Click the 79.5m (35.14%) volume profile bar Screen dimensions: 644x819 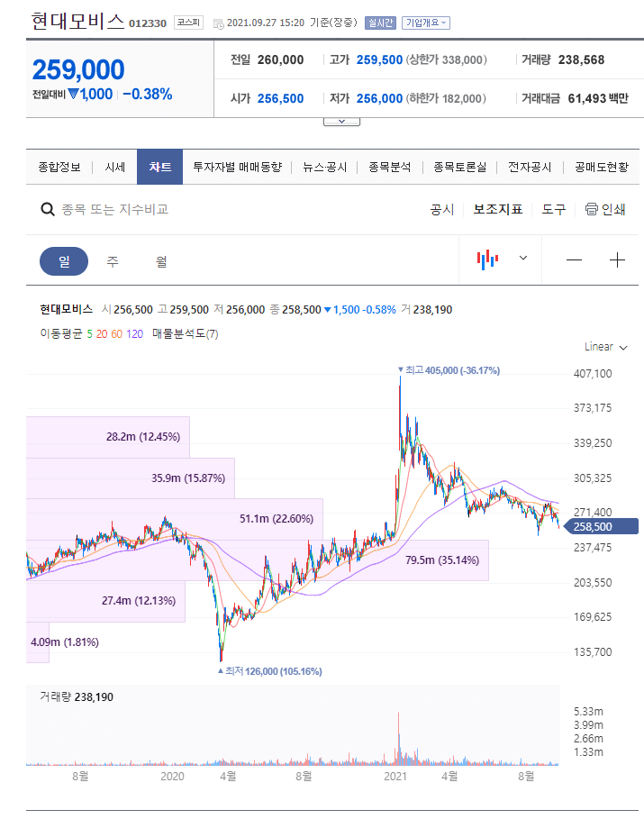point(258,560)
